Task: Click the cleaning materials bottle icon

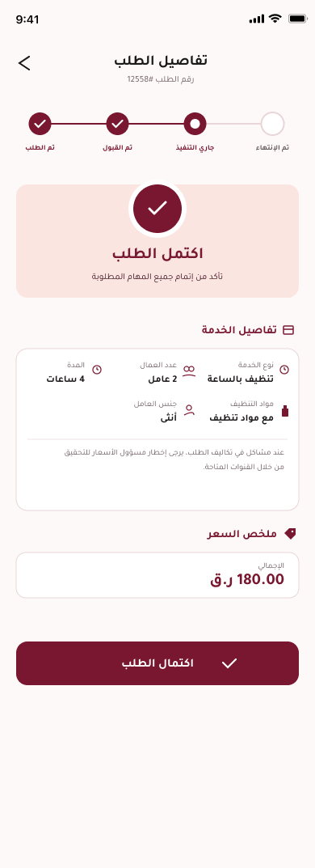Action: click(x=284, y=411)
